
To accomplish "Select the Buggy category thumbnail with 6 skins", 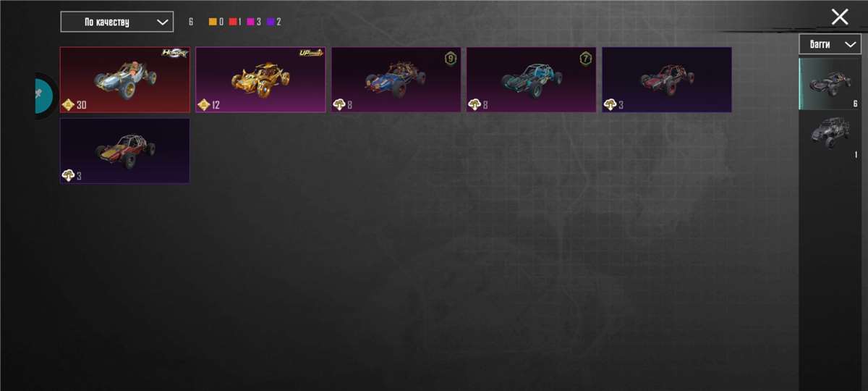I will pos(830,84).
